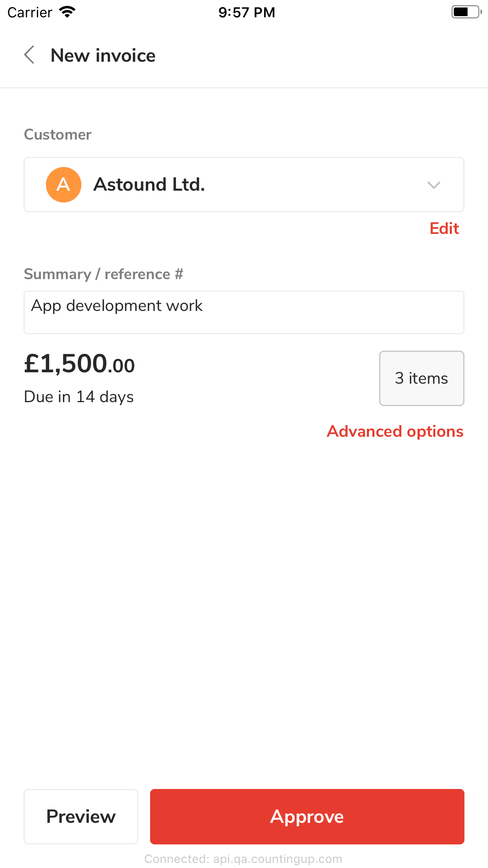Tap the Carrier label in status bar
This screenshot has height=868, width=488.
coord(30,13)
